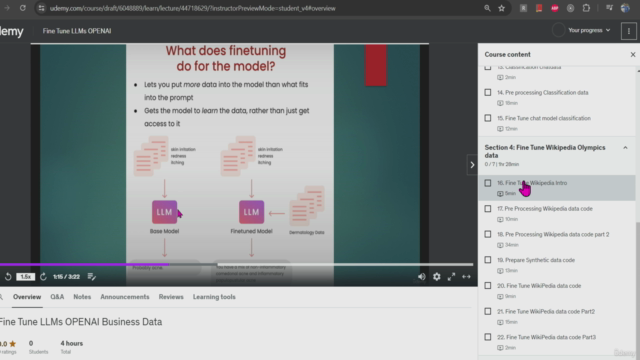
Task: Open Your progress dropdown
Action: (589, 30)
